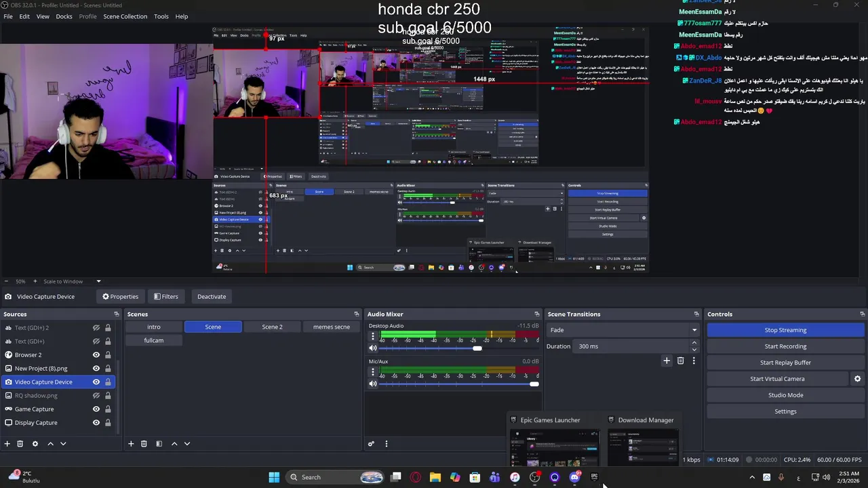Adjust Desktop Audio volume slider

pos(477,348)
